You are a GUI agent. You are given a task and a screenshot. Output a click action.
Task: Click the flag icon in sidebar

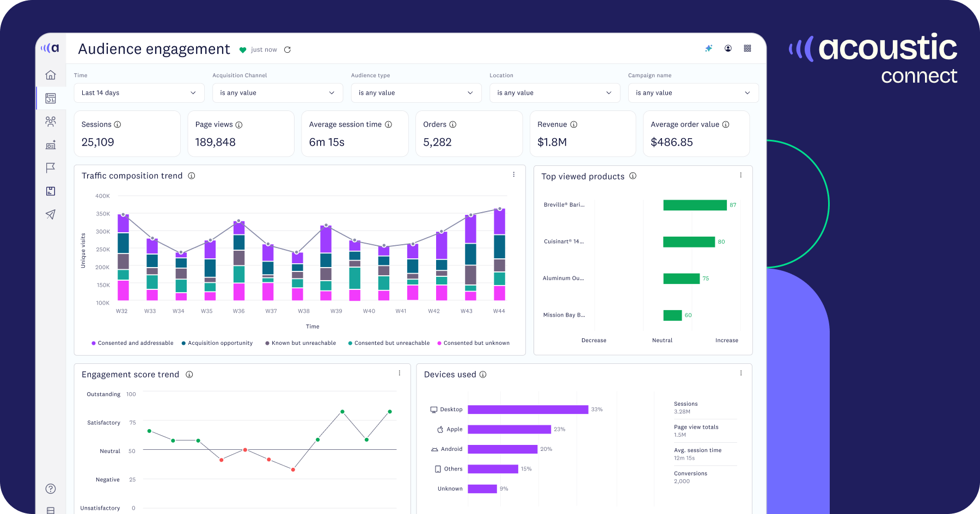click(x=51, y=168)
